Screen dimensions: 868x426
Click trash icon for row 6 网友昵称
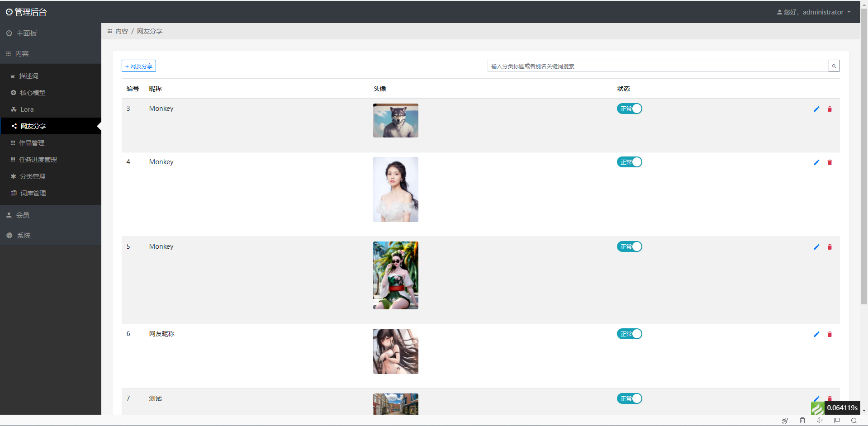pos(830,334)
